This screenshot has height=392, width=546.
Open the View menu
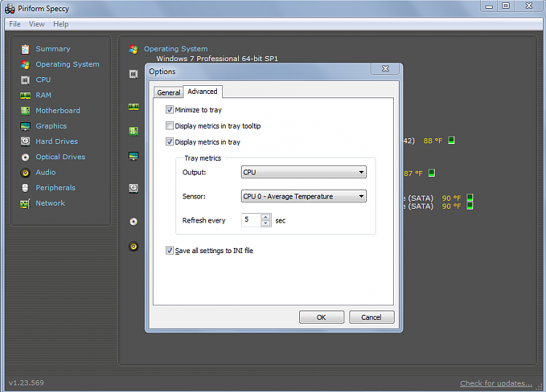coord(36,24)
